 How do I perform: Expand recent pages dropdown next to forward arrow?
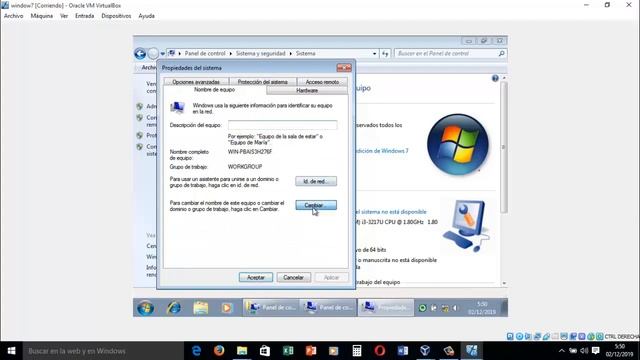(162, 53)
